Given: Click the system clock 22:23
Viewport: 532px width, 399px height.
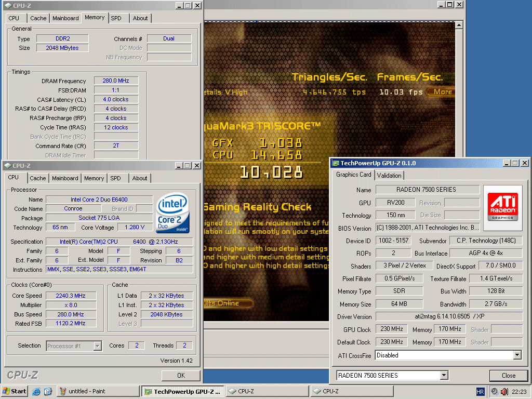Looking at the screenshot, I should coord(519,392).
